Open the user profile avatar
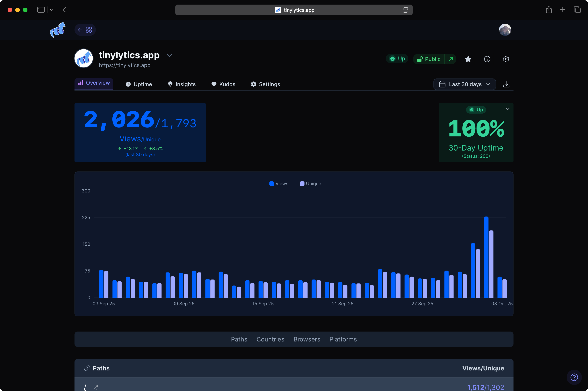 (x=505, y=30)
